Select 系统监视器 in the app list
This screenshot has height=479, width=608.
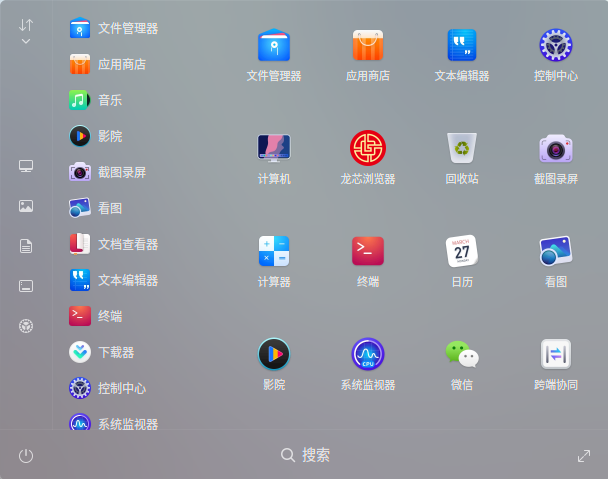[114, 423]
